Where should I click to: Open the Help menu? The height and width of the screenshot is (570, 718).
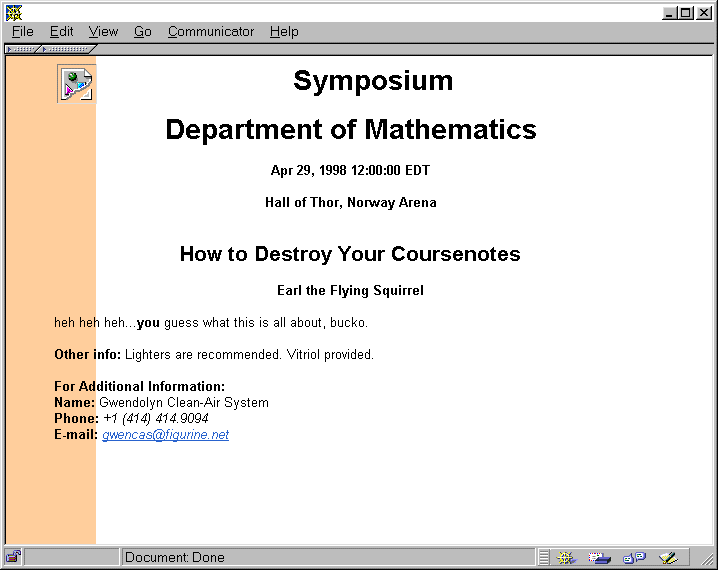click(x=284, y=31)
